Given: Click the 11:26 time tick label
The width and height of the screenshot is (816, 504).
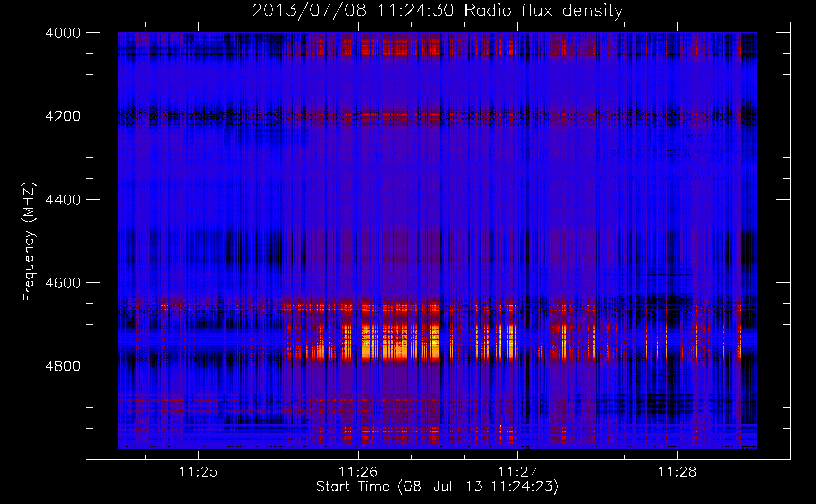Looking at the screenshot, I should [358, 472].
